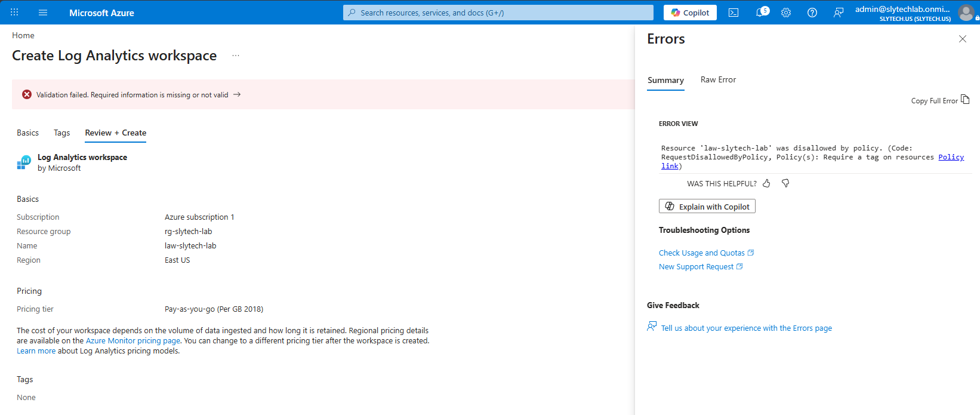Click the Copy Full Error icon

(965, 100)
